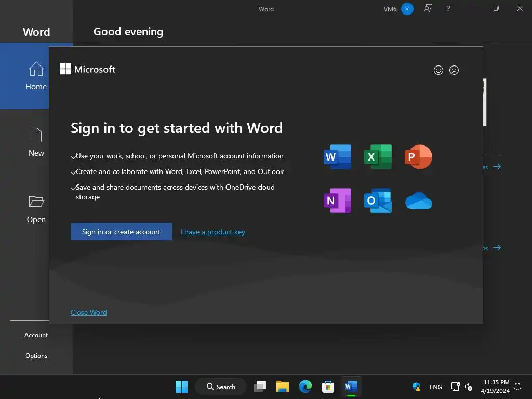Open the Home tab in Word sidebar
Image resolution: width=532 pixels, height=399 pixels.
[x=36, y=76]
